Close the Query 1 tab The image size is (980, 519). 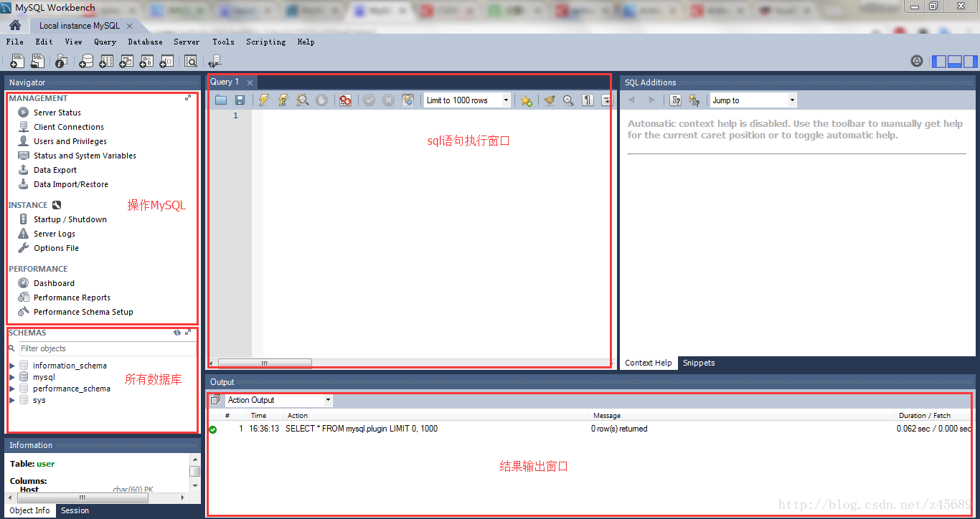tap(250, 82)
